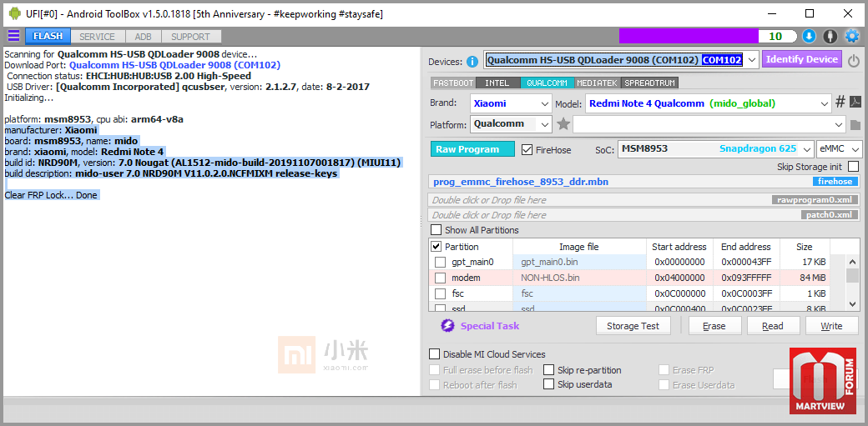Select the FASTBOOT mode tab
Image resolution: width=868 pixels, height=426 pixels.
pos(453,83)
